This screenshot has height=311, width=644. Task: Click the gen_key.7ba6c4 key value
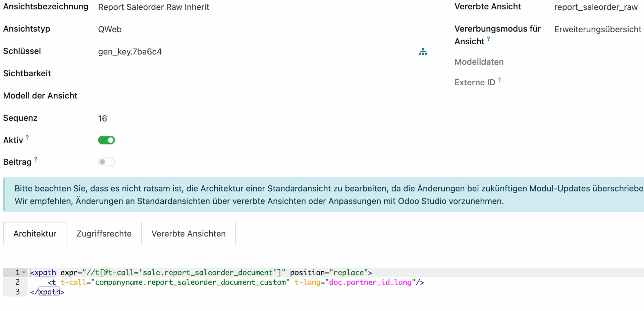[x=130, y=52]
